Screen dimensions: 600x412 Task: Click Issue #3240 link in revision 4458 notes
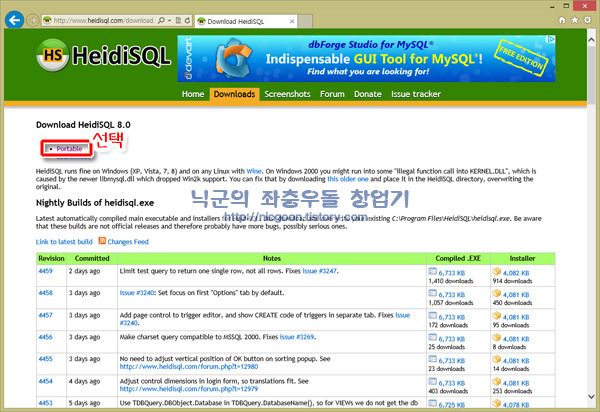[x=137, y=293]
